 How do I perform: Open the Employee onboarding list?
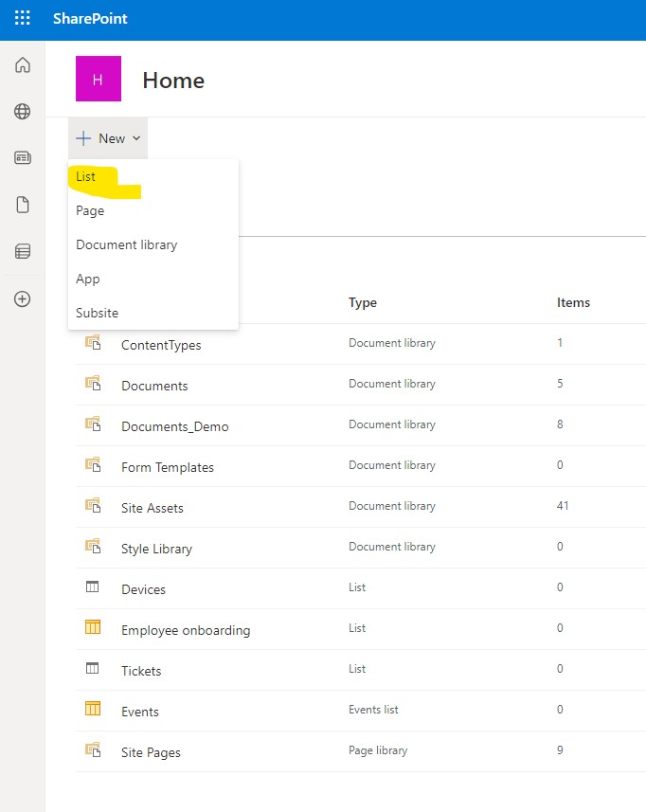tap(186, 630)
